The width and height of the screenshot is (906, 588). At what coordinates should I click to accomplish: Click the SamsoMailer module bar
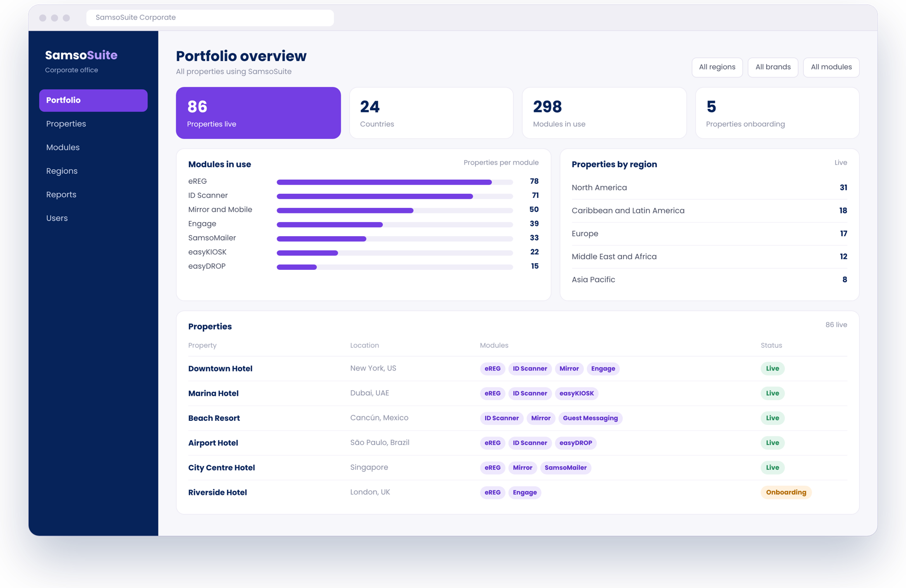[x=395, y=239]
